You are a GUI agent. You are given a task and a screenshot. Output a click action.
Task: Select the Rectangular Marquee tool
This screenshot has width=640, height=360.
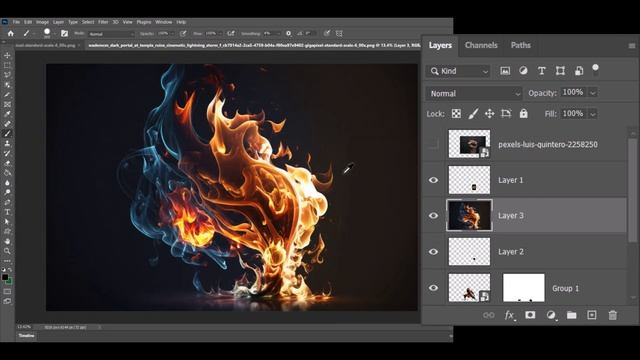[7, 65]
